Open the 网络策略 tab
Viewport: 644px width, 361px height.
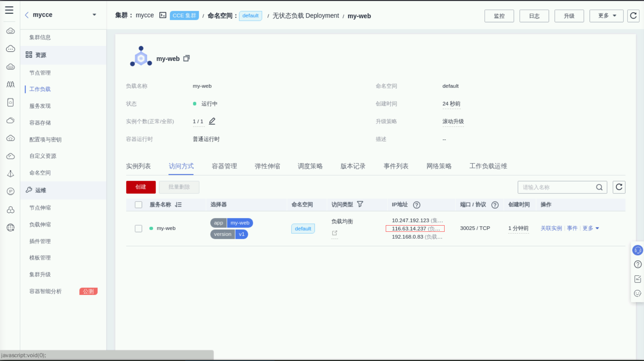(x=439, y=166)
